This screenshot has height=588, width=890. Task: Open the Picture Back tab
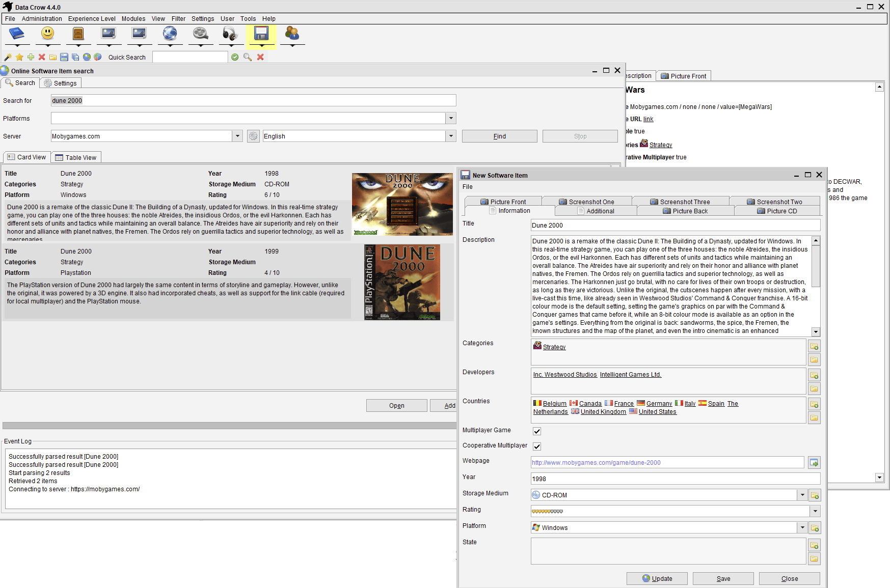pos(685,211)
